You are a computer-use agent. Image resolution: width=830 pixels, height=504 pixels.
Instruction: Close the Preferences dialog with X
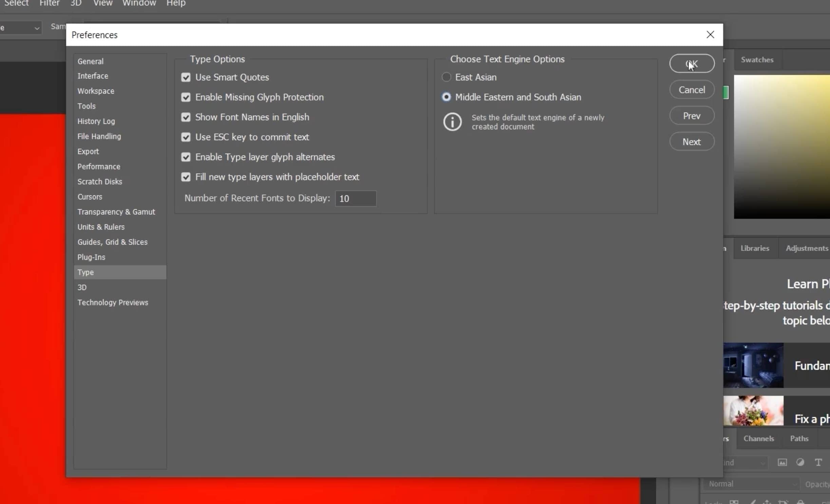point(710,35)
